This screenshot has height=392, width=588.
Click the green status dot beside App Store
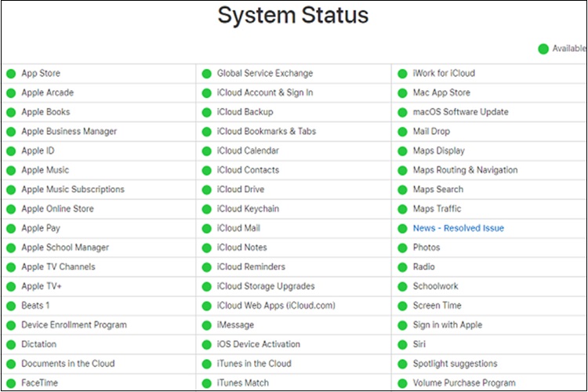[11, 74]
